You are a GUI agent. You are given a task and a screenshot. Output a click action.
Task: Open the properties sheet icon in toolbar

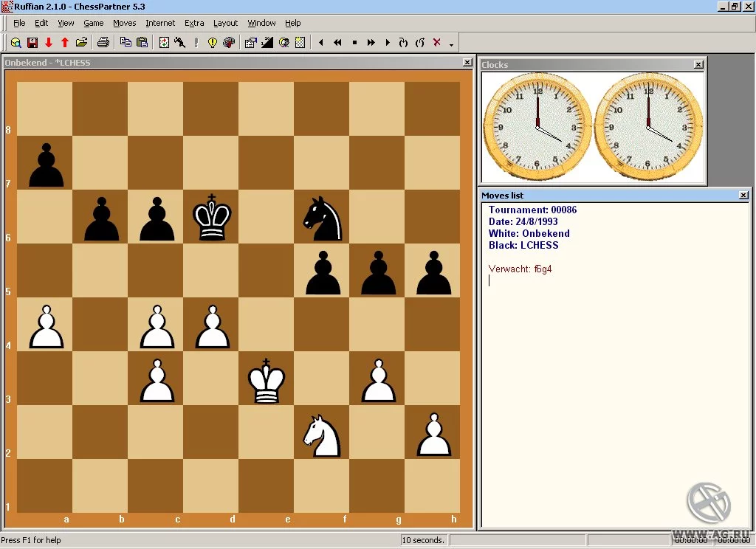point(250,42)
